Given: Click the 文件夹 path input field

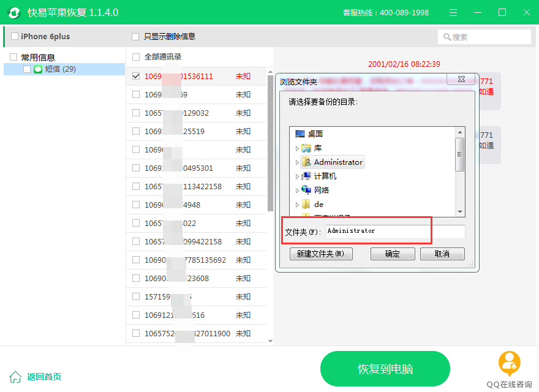Looking at the screenshot, I should click(394, 231).
